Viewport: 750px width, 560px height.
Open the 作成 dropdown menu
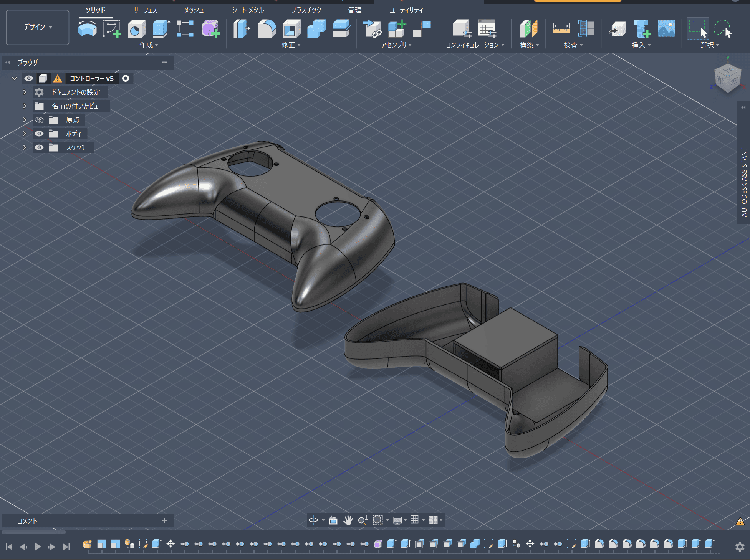[149, 45]
